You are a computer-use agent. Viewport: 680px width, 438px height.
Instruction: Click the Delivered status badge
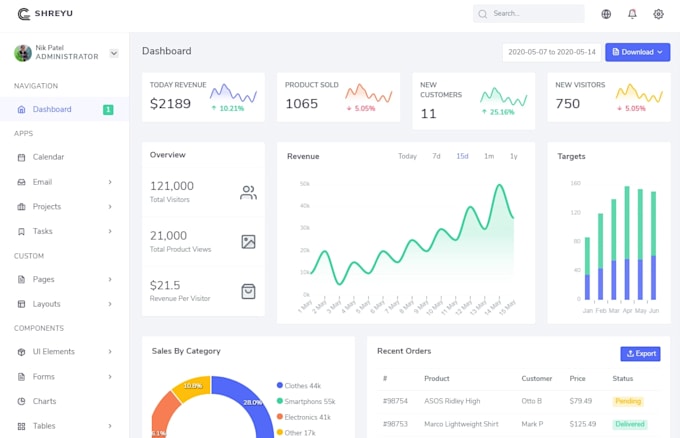[x=630, y=424]
